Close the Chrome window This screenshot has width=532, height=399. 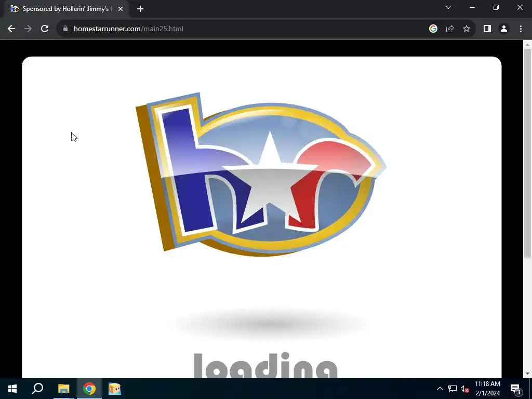[x=520, y=7]
